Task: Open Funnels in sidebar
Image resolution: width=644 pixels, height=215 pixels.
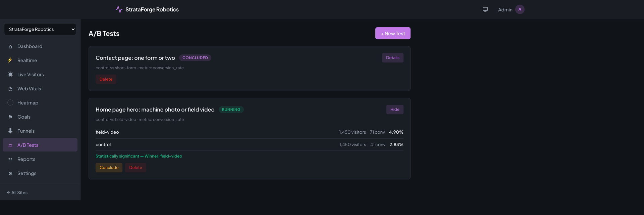Action: click(x=40, y=131)
